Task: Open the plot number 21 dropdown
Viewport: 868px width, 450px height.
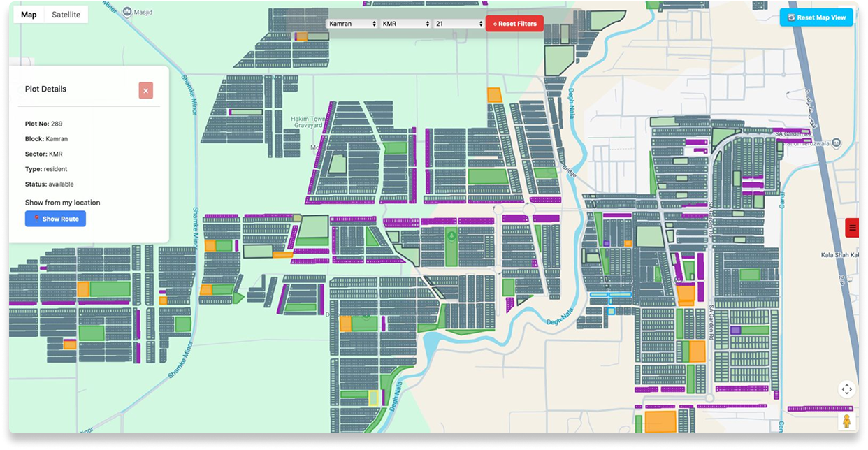Action: coord(458,24)
